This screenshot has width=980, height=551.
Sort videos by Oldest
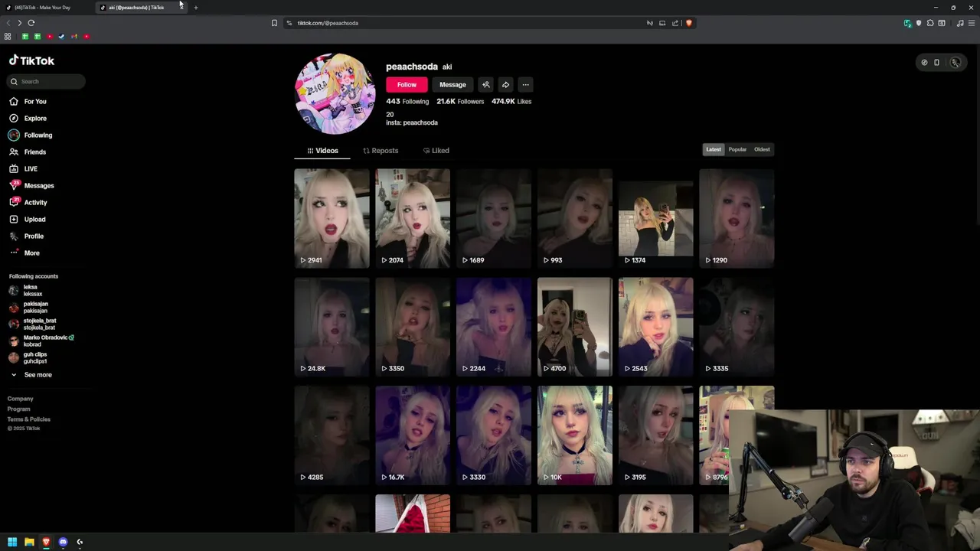[x=762, y=149]
